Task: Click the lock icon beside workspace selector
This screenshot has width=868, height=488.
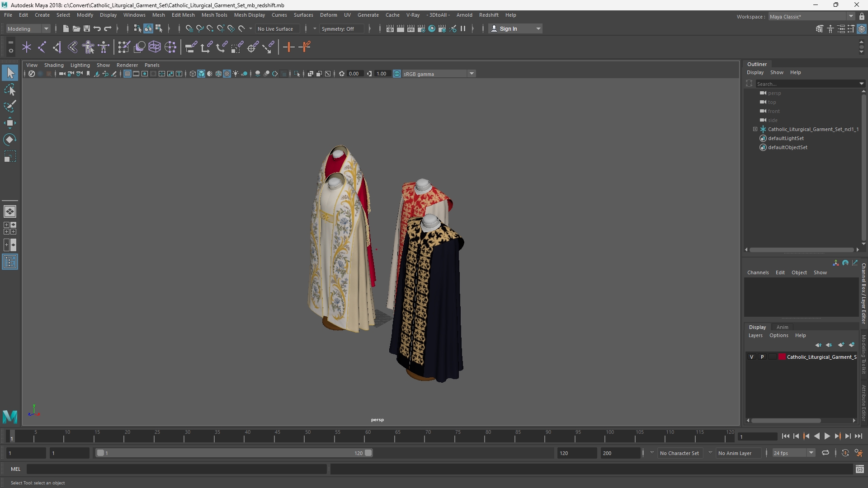Action: point(862,17)
